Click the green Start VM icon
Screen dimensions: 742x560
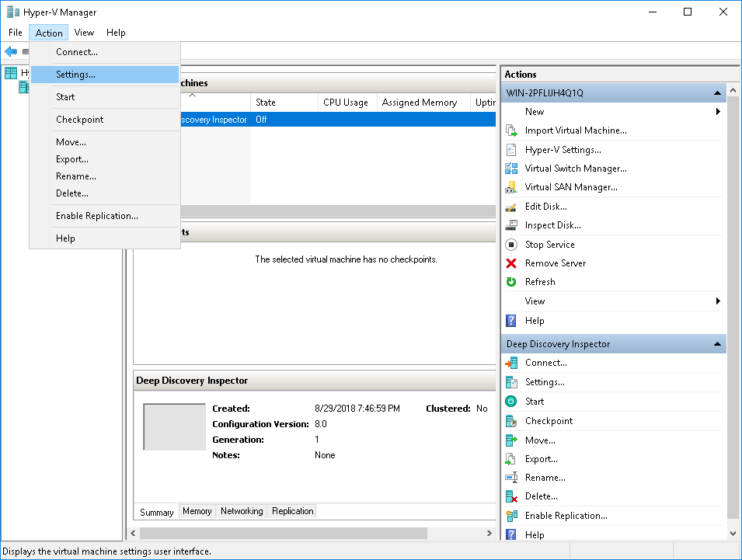click(x=510, y=402)
